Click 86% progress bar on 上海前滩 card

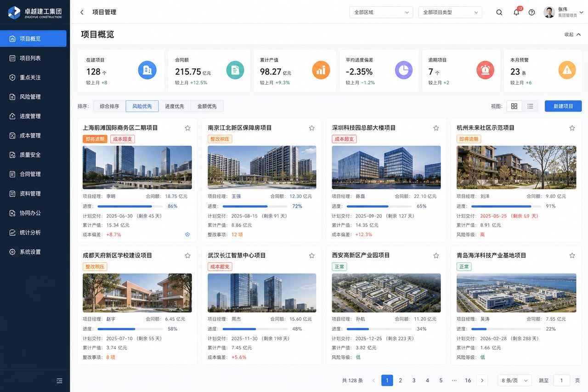(x=130, y=206)
